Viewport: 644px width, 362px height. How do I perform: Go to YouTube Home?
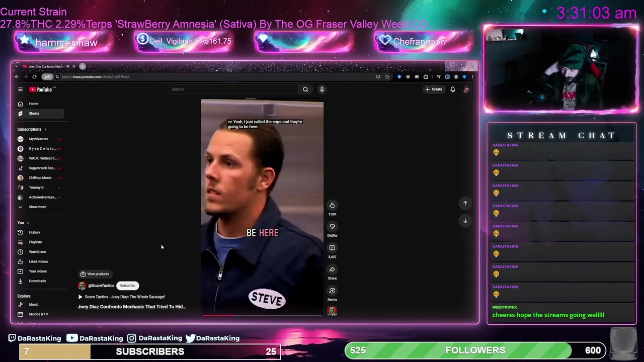[x=40, y=104]
